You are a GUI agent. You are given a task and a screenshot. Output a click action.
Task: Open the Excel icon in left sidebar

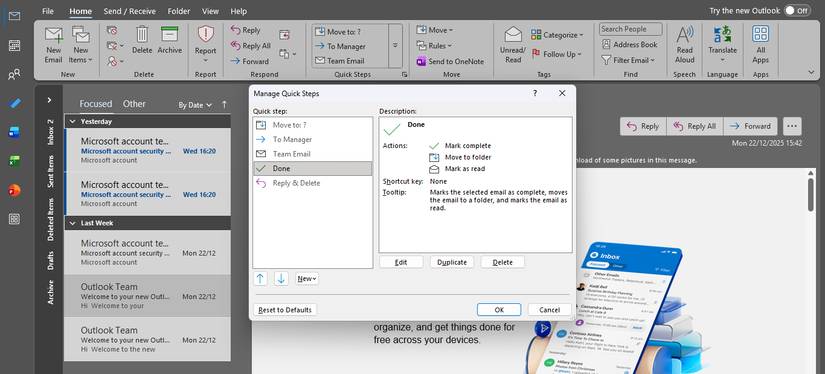click(15, 161)
